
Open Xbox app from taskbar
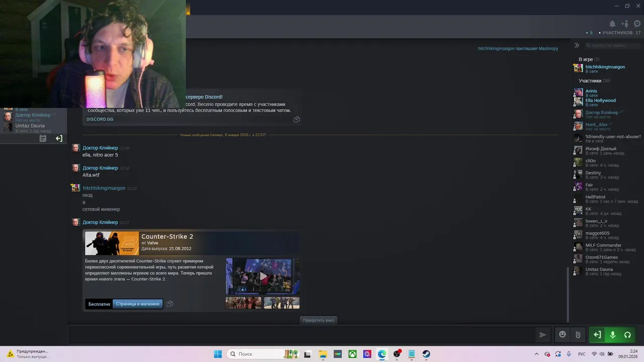pos(353,354)
